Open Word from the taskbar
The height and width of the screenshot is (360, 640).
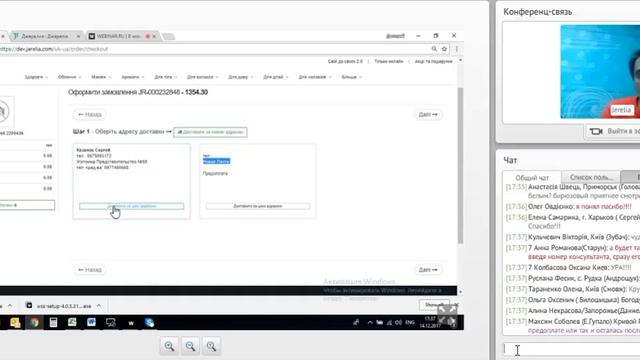(x=91, y=322)
